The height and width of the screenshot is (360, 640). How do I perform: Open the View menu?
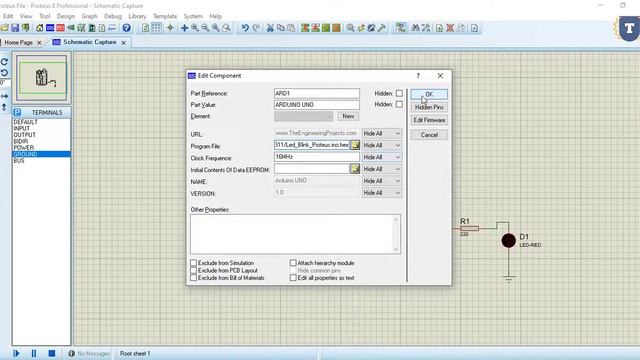pyautogui.click(x=26, y=16)
